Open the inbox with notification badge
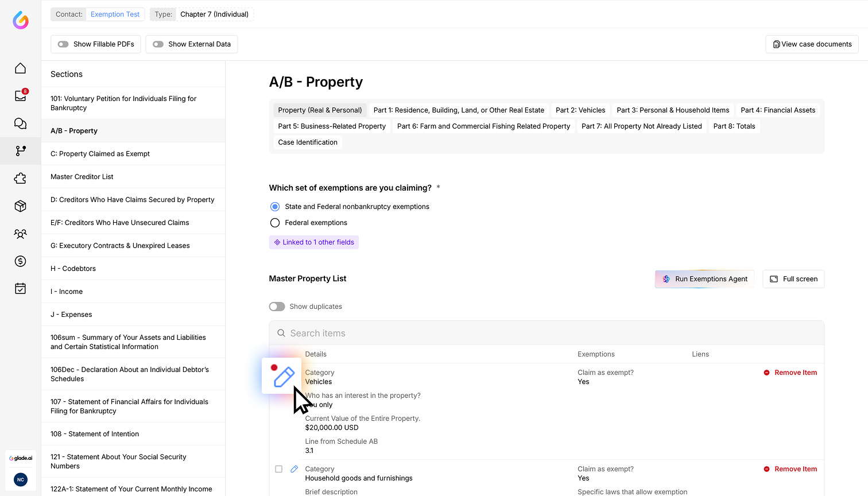The height and width of the screenshot is (496, 868). click(20, 96)
